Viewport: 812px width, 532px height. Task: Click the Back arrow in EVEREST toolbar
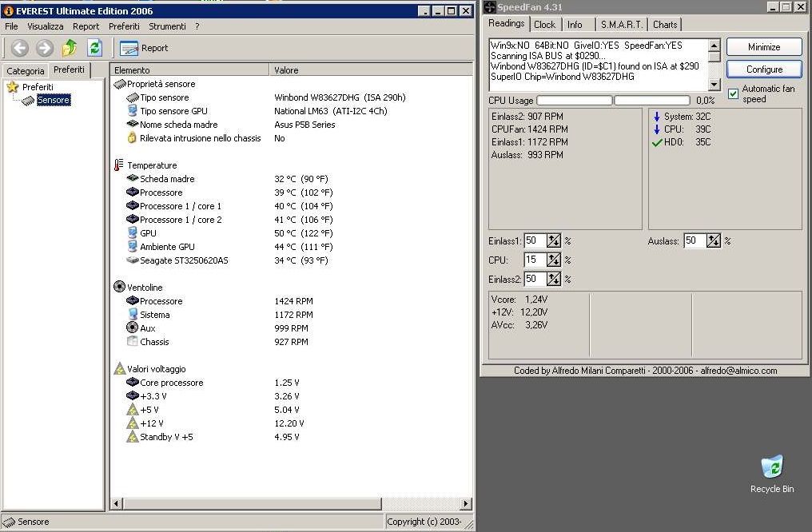[x=20, y=48]
